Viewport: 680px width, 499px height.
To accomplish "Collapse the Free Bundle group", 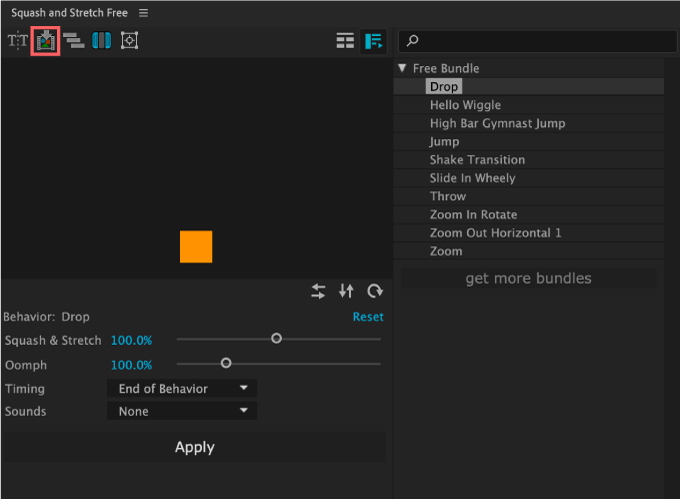I will click(x=402, y=68).
